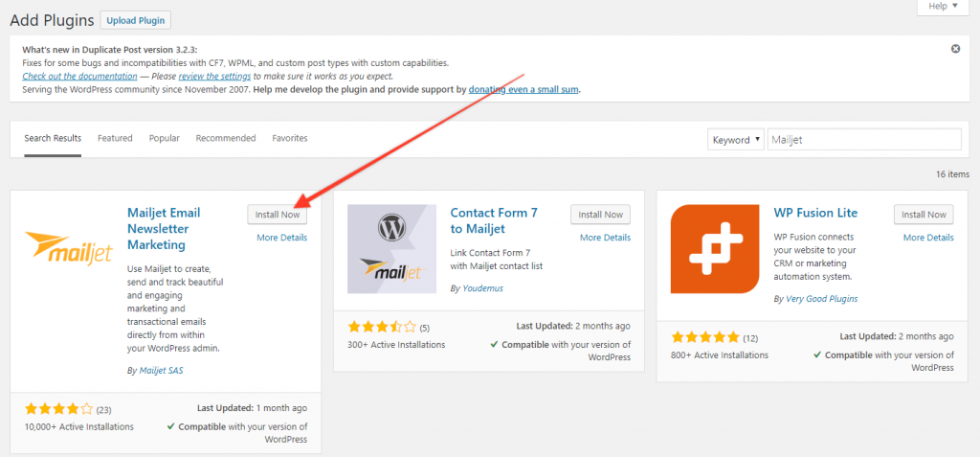Install Contact Form 7 to Mailjet plugin
Screen dimensions: 980x457
[x=601, y=214]
